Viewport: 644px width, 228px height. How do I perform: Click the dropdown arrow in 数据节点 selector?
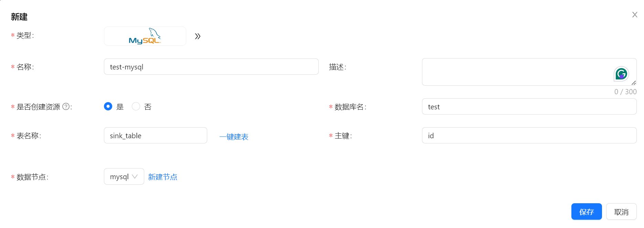point(135,176)
